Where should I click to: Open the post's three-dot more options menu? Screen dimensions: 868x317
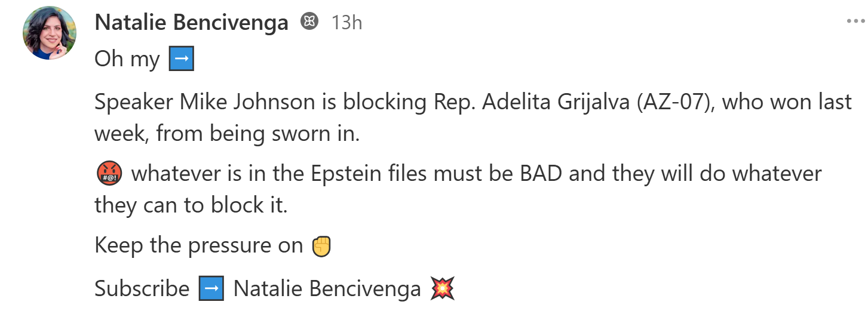(x=857, y=22)
